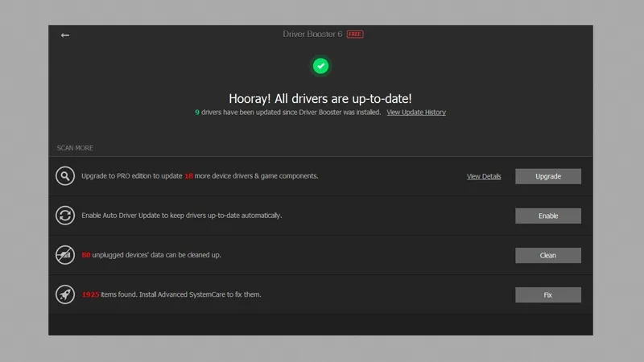Clean unplugged devices' data
The width and height of the screenshot is (644, 362).
[x=547, y=255]
